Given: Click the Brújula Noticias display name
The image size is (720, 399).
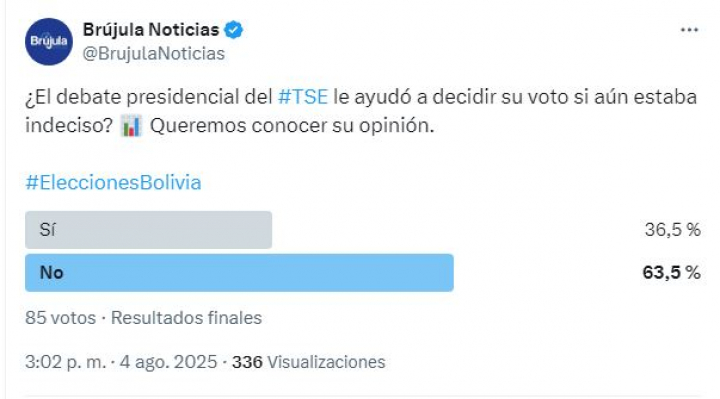Looking at the screenshot, I should click(x=151, y=30).
